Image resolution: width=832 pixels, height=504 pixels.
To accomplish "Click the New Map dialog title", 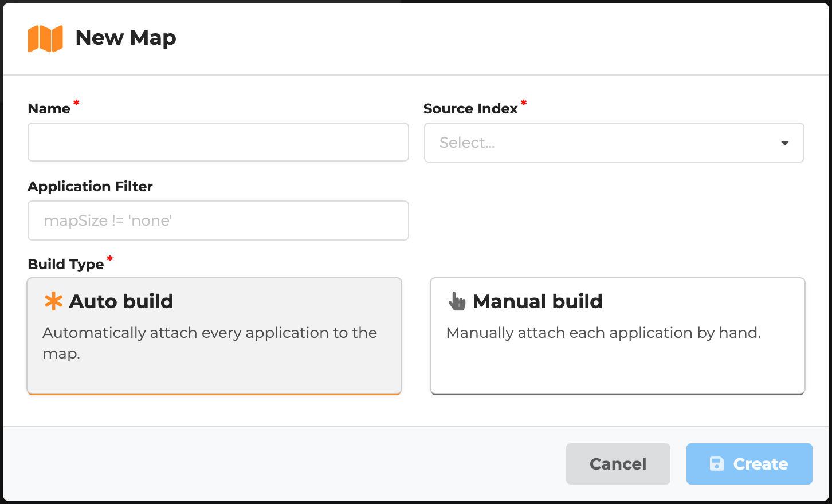I will pos(125,38).
